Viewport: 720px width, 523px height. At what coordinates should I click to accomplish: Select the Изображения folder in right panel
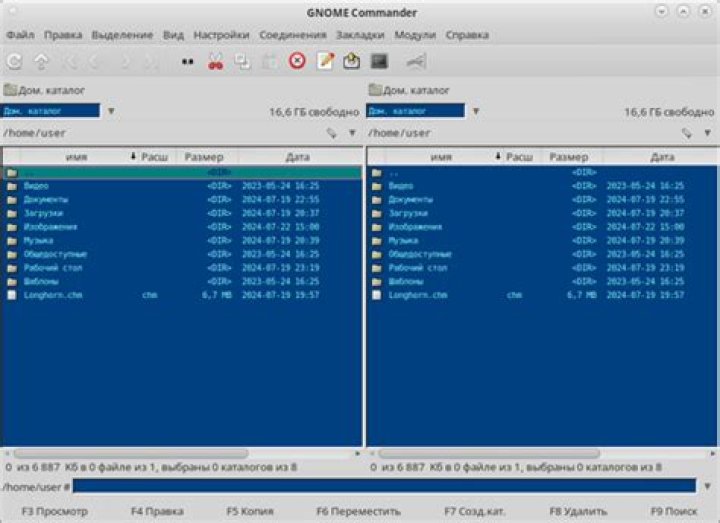click(542, 227)
